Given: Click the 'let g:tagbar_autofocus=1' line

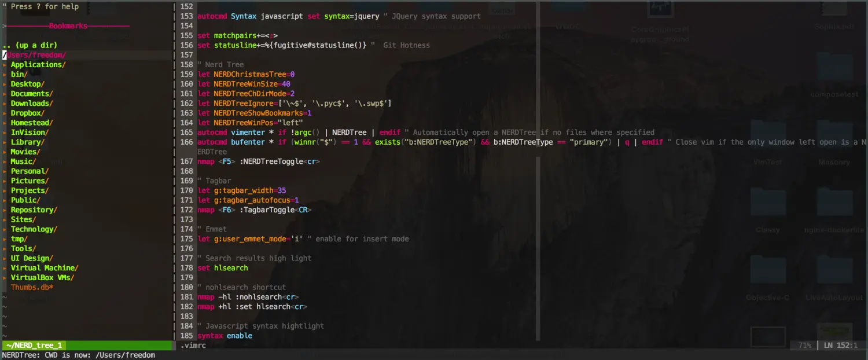Looking at the screenshot, I should pos(248,200).
